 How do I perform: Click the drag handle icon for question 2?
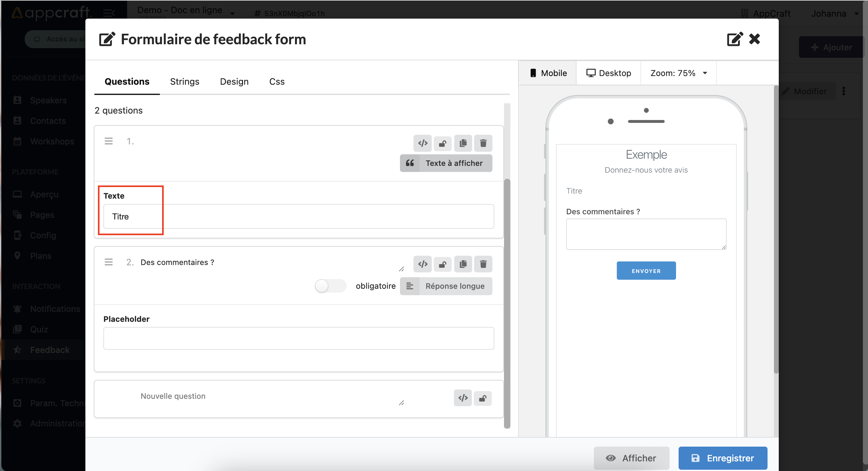(108, 262)
